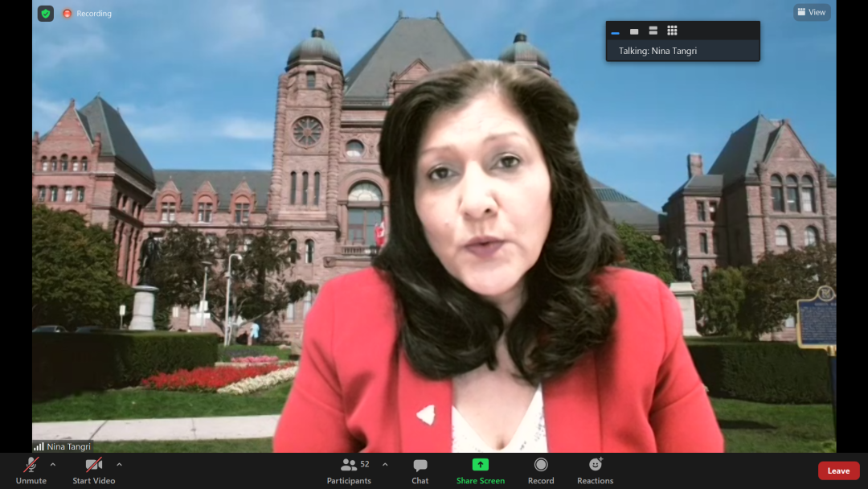
Task: Select the single-speaker thumbnail layout icon
Action: coord(634,31)
